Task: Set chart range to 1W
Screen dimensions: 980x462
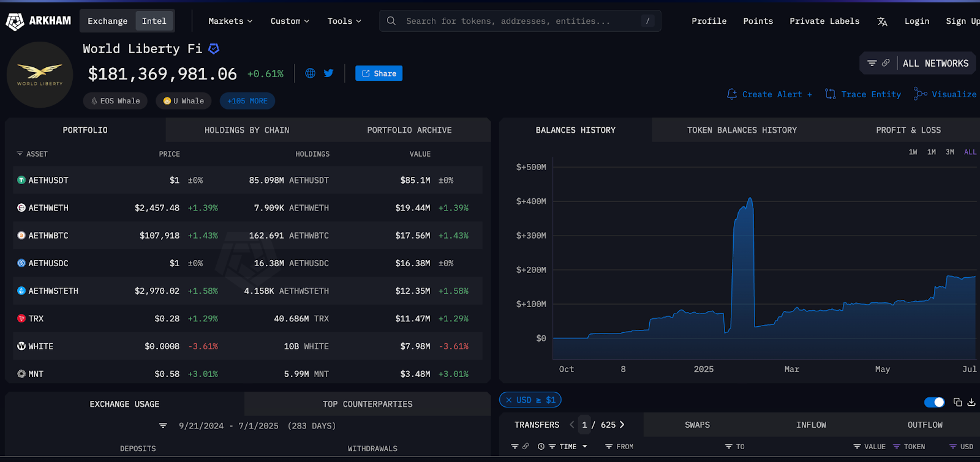Action: 913,152
